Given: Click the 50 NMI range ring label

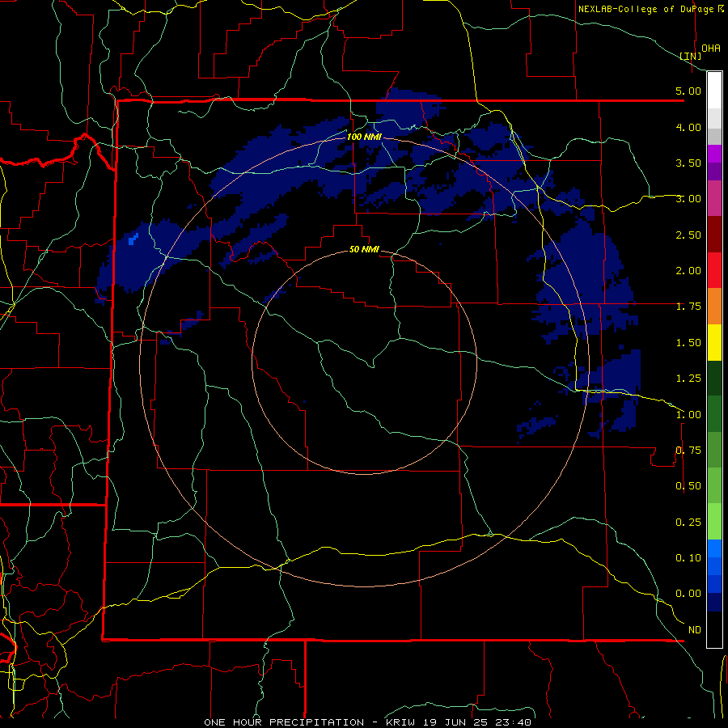Looking at the screenshot, I should coord(364,249).
